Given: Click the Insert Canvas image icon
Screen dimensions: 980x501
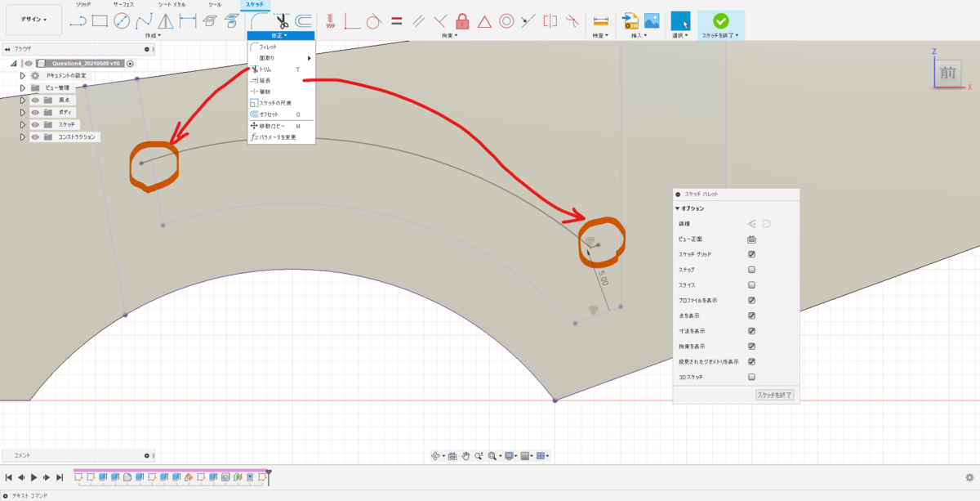Looking at the screenshot, I should point(652,21).
